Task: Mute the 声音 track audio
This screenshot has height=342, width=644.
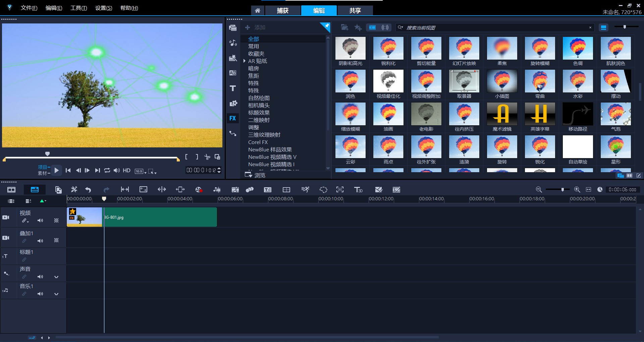Action: (40, 277)
